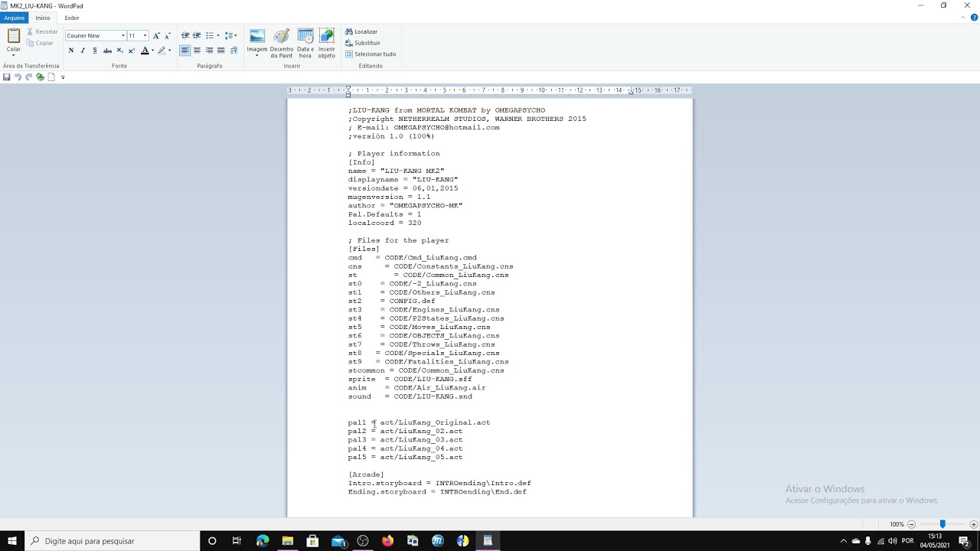The width and height of the screenshot is (980, 551).
Task: Click Copiar in the clipboard group
Action: (x=40, y=43)
